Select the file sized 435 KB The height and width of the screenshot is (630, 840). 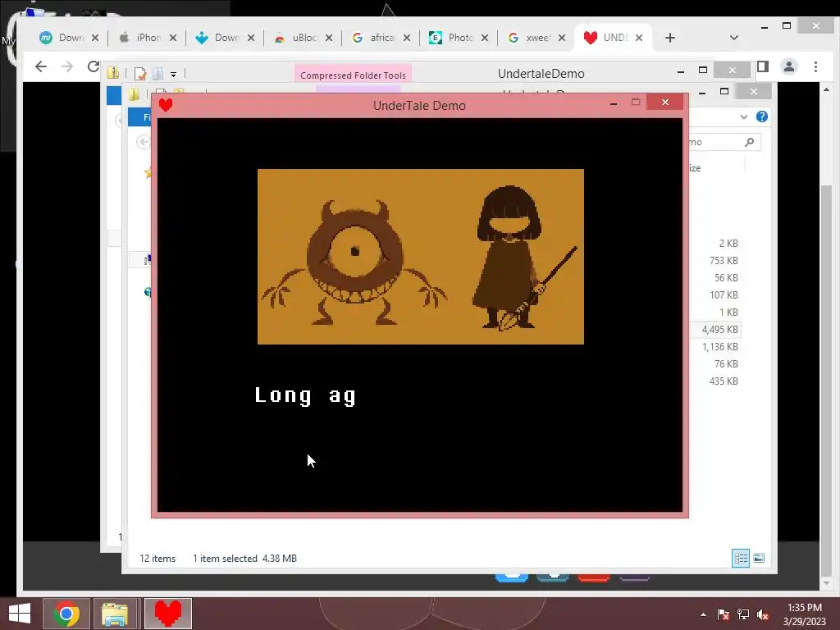pos(724,381)
